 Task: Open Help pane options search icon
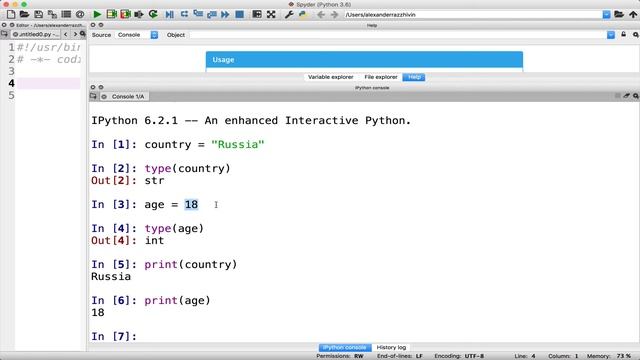tap(636, 35)
